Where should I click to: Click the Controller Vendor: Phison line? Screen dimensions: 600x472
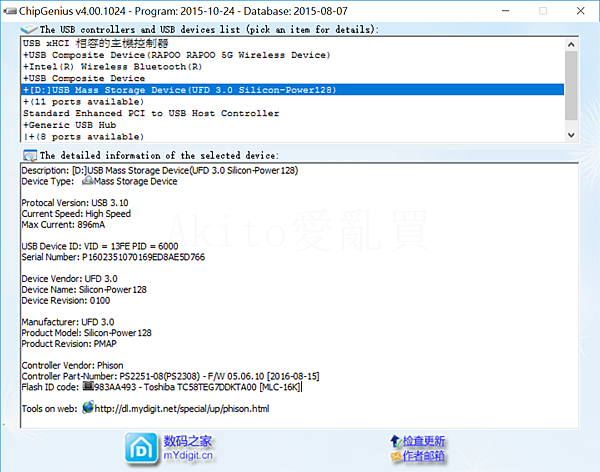(72, 365)
